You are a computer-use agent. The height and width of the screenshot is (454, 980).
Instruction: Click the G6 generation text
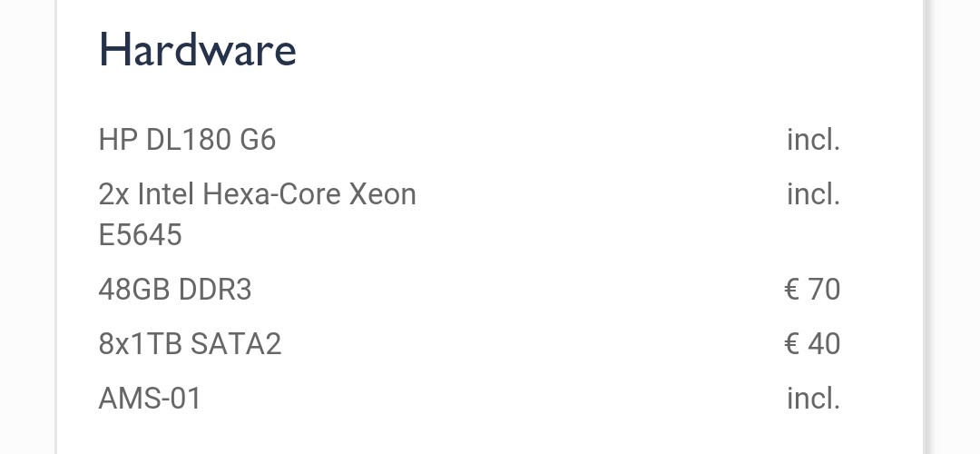pyautogui.click(x=258, y=140)
